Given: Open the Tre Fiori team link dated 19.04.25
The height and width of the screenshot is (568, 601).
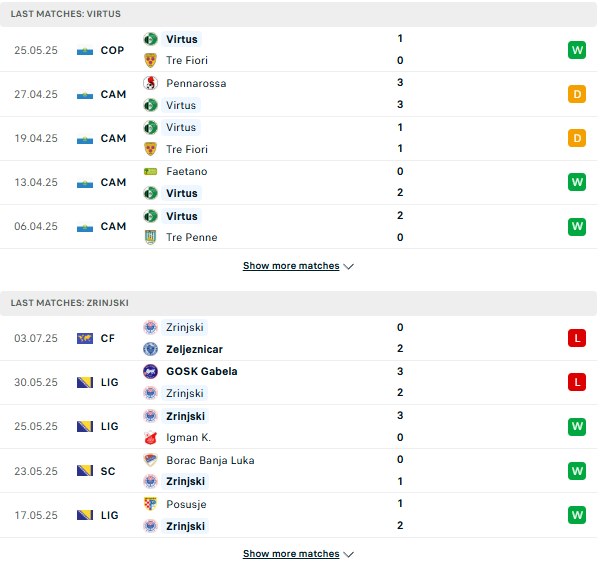Looking at the screenshot, I should coord(187,149).
